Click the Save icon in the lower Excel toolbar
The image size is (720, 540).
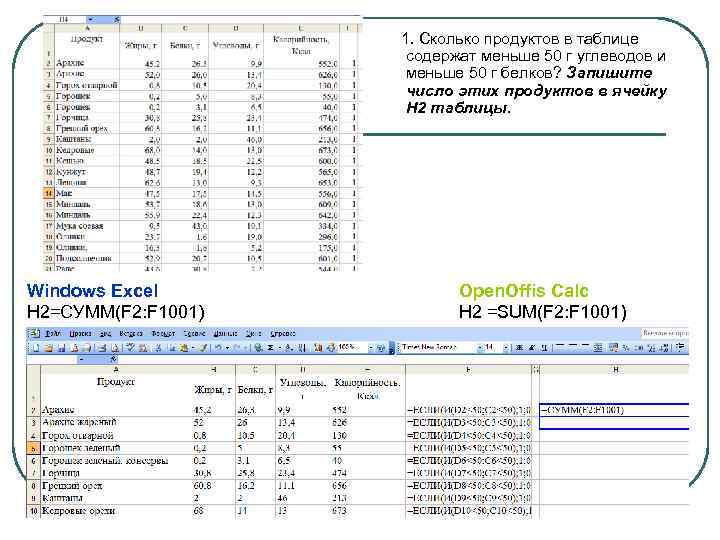coord(62,348)
